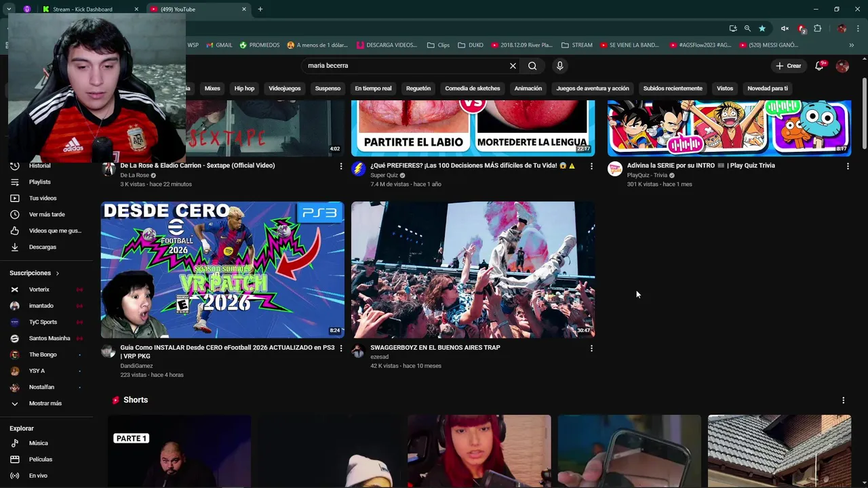868x488 pixels.
Task: Select the Novedad para ti chip
Action: pyautogui.click(x=768, y=88)
